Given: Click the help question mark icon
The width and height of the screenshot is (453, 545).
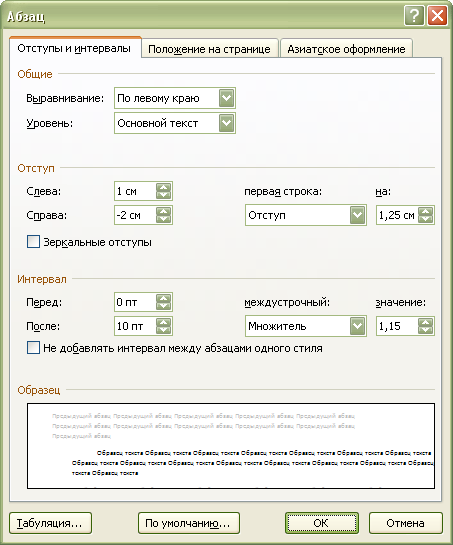Looking at the screenshot, I should coord(414,16).
